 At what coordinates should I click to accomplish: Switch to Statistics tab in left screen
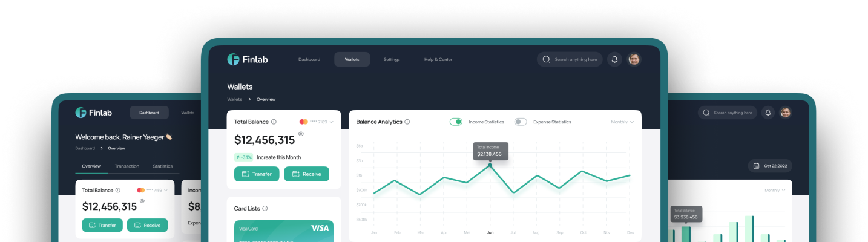tap(162, 166)
